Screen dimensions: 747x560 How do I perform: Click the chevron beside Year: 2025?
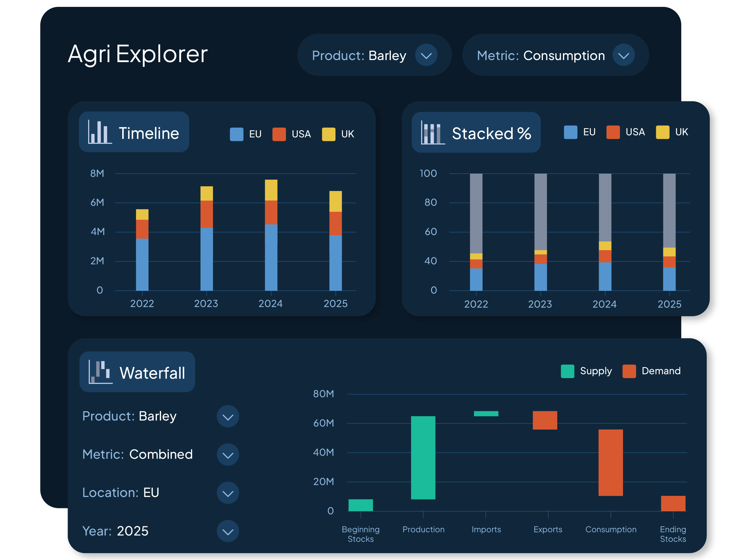[228, 531]
